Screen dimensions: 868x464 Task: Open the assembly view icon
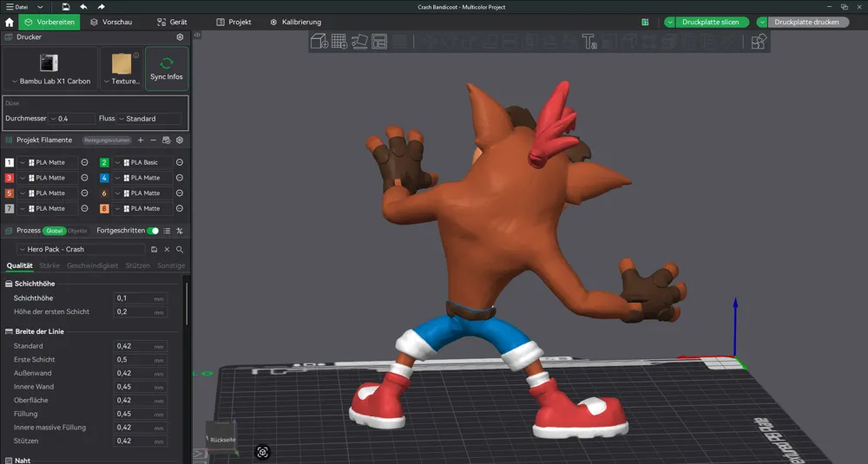click(x=759, y=42)
